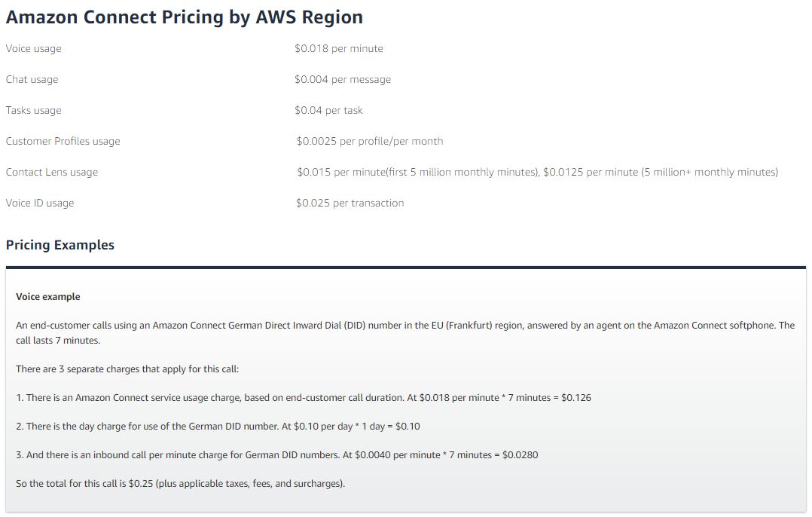
Task: Click the paragraph describing the Frankfurt region call
Action: click(x=404, y=332)
